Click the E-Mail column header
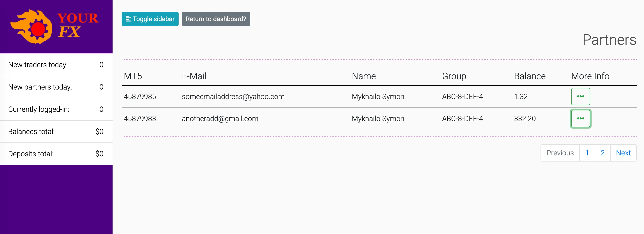Viewport: 644px width, 234px height. (x=194, y=76)
